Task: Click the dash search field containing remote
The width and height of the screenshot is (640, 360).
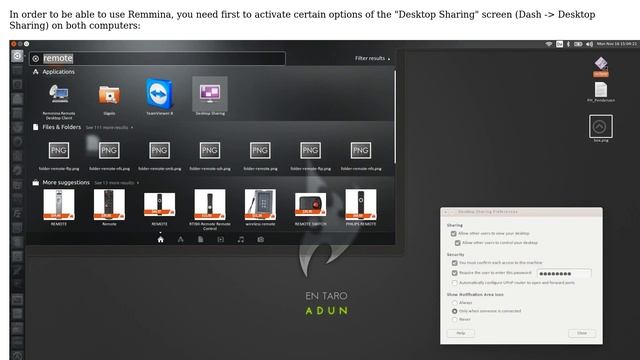Action: [157, 58]
